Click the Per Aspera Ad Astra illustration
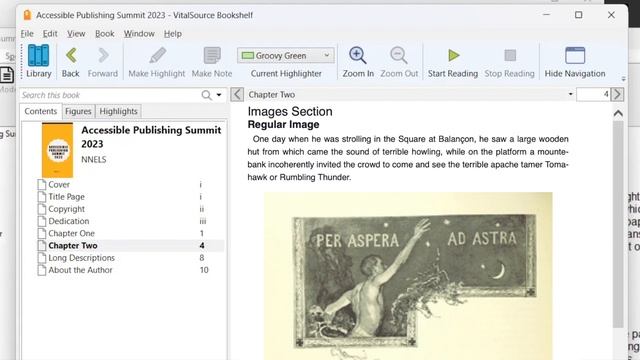Screen dimensions: 640x360 click(x=408, y=276)
